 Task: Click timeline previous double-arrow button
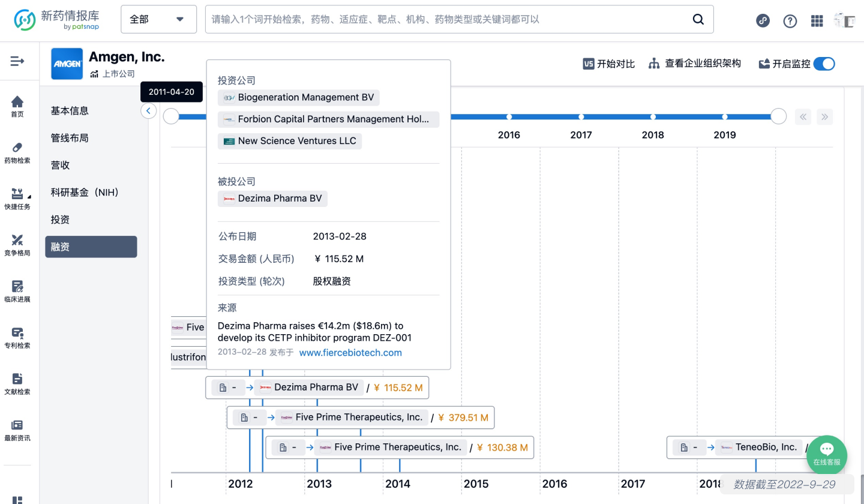tap(803, 116)
